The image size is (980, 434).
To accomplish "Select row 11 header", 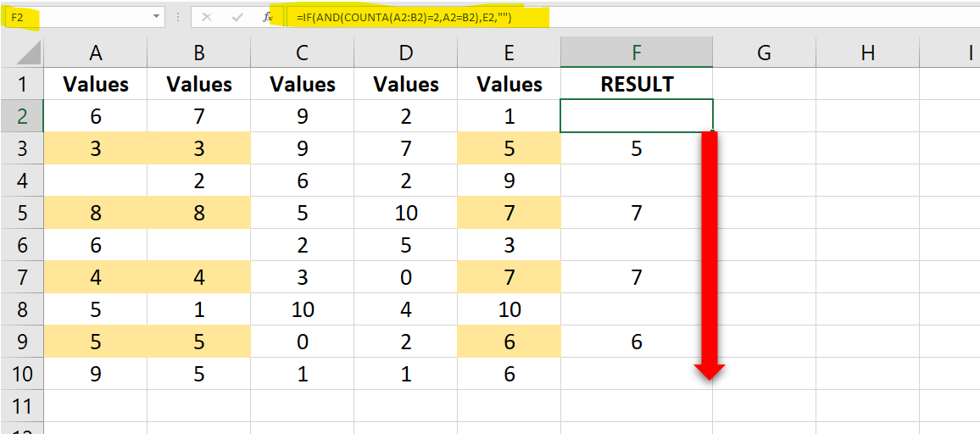I will [22, 407].
